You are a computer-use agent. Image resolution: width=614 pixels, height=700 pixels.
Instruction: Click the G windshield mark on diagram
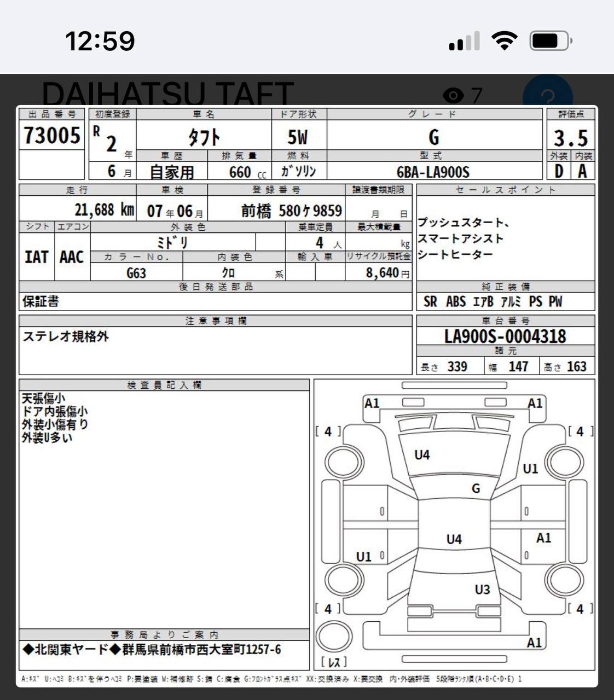pyautogui.click(x=476, y=488)
